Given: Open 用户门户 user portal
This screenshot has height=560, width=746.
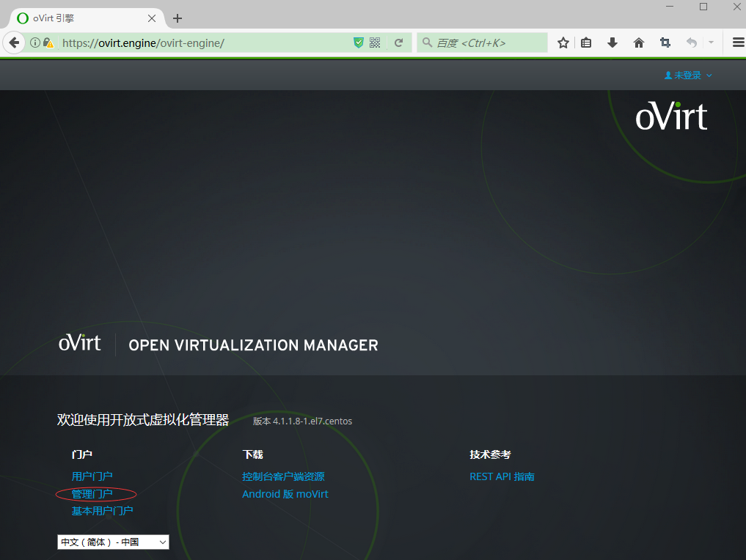Looking at the screenshot, I should pos(92,476).
